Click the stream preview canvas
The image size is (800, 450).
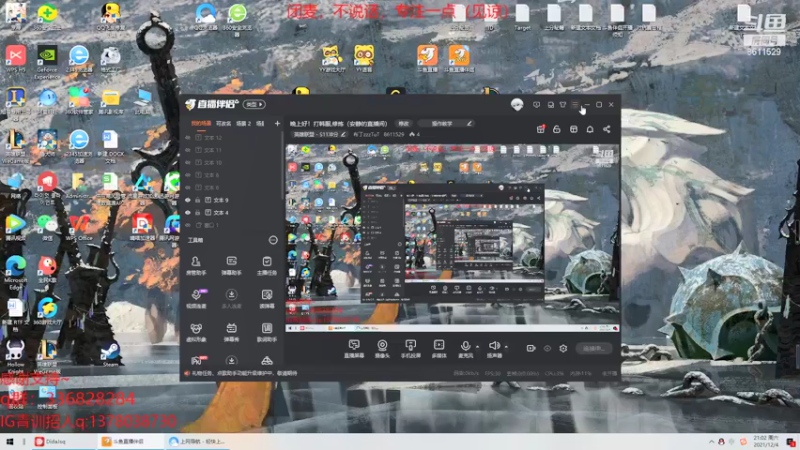pyautogui.click(x=452, y=237)
